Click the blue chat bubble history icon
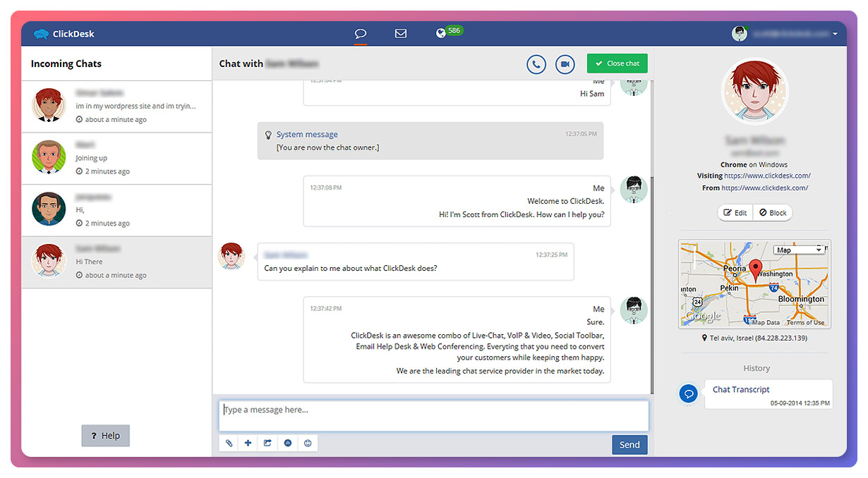 (689, 393)
